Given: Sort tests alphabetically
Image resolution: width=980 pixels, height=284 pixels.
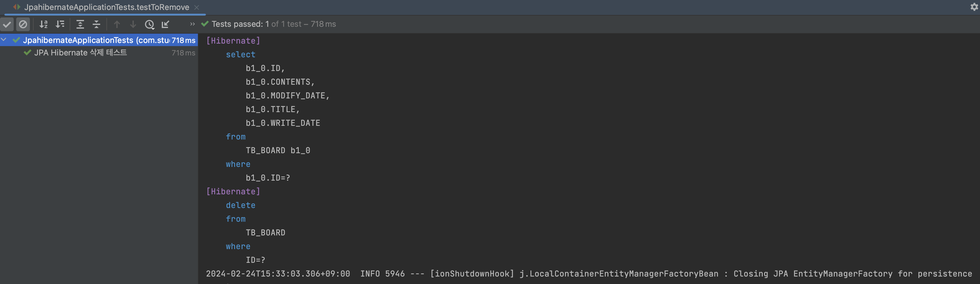Looking at the screenshot, I should [44, 24].
